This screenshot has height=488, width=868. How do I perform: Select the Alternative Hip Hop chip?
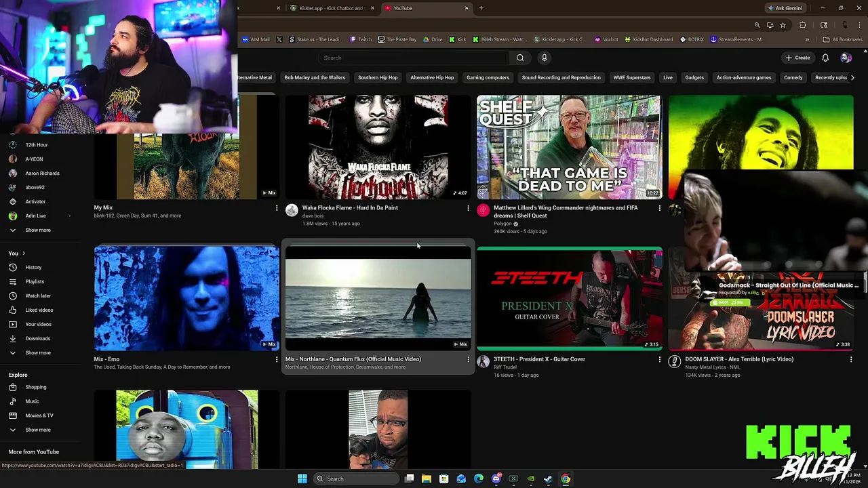(432, 77)
